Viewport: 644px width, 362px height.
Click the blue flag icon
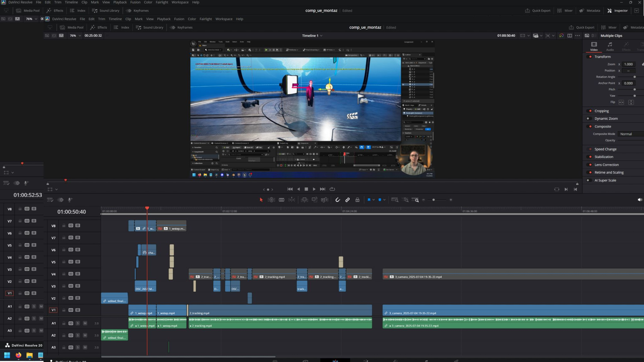click(x=369, y=200)
